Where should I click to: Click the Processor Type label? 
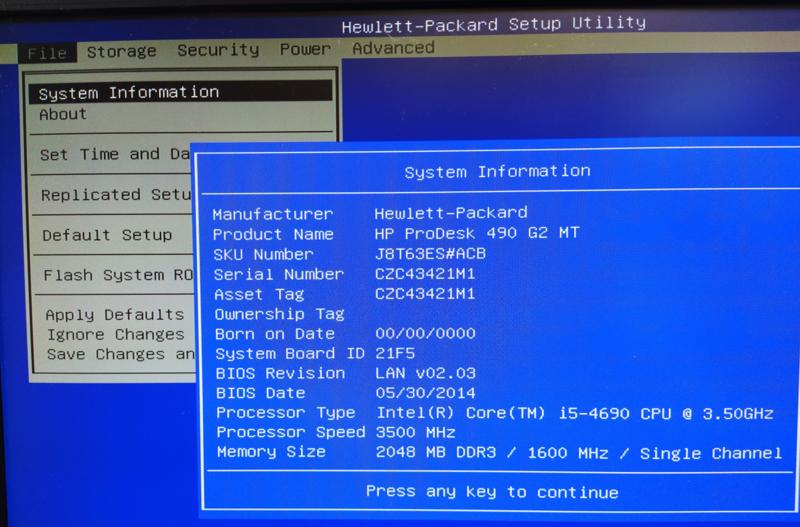pos(286,413)
